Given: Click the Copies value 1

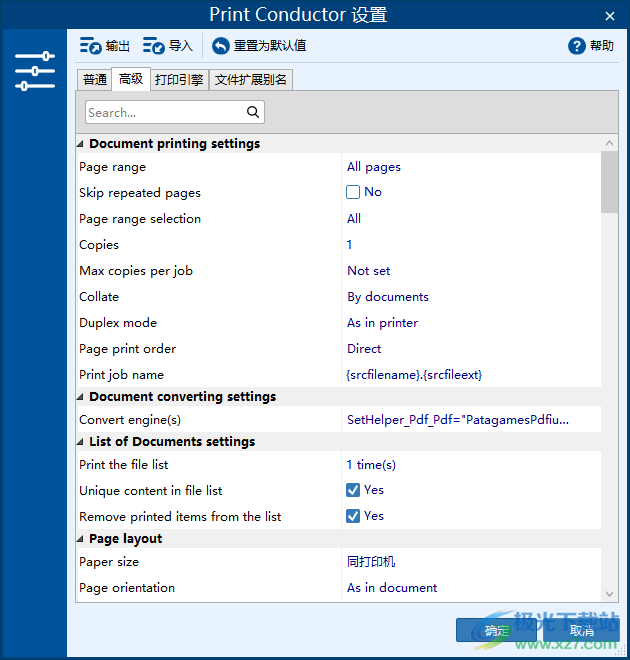Looking at the screenshot, I should 349,245.
